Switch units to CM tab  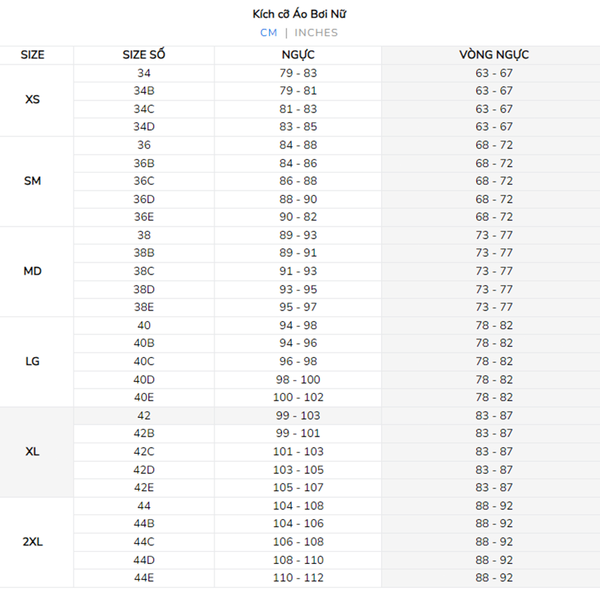point(268,32)
